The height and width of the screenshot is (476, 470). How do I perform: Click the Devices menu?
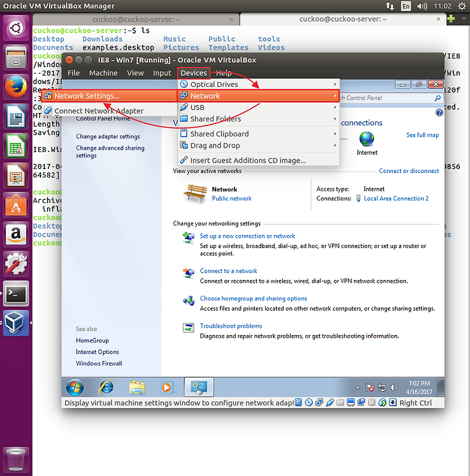[x=194, y=73]
